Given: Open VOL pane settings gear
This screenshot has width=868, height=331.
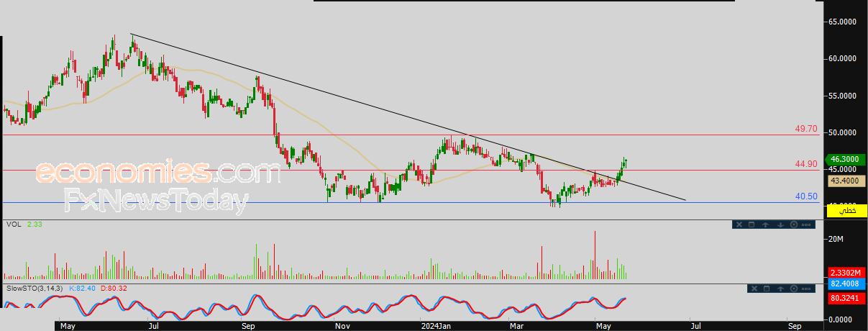Looking at the screenshot, I should coord(794,225).
